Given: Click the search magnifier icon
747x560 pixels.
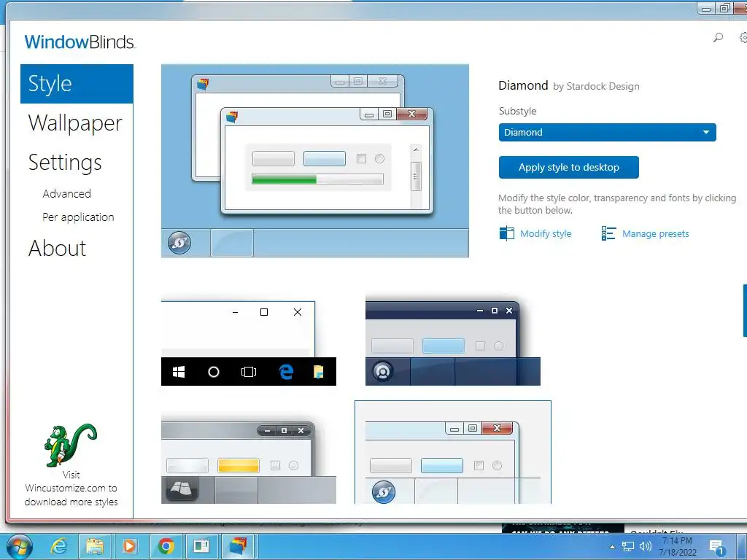Looking at the screenshot, I should tap(718, 37).
